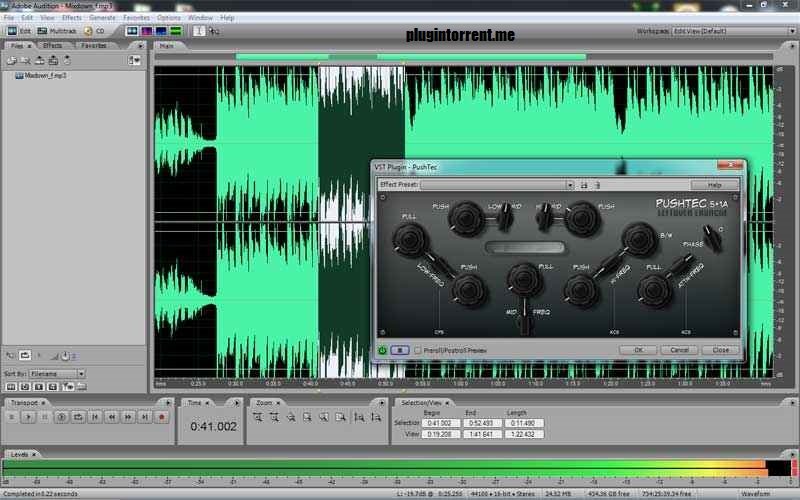Screen dimensions: 800x500
Task: Click Zoom Out Horizontally icon
Action: (x=274, y=417)
